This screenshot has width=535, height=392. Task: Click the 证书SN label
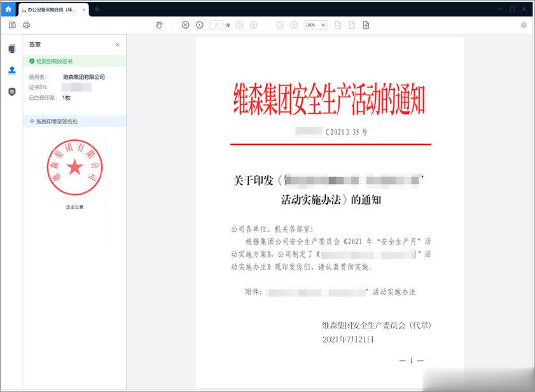(x=39, y=87)
